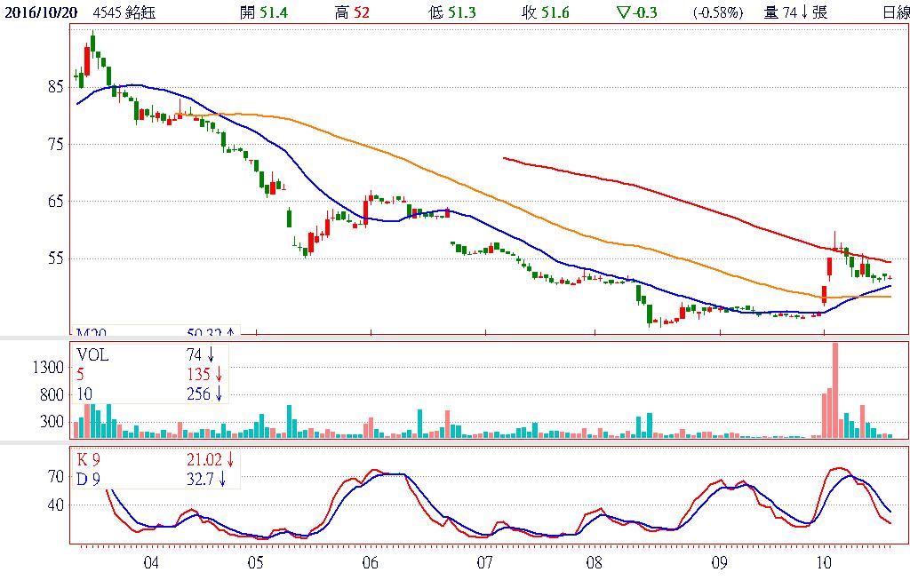Click the D 9 indicator label

88,480
